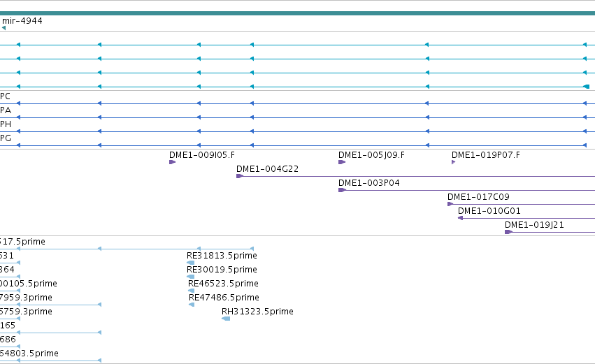The height and width of the screenshot is (364, 595).
Task: Select the mir-4944 gene label
Action: (22, 21)
